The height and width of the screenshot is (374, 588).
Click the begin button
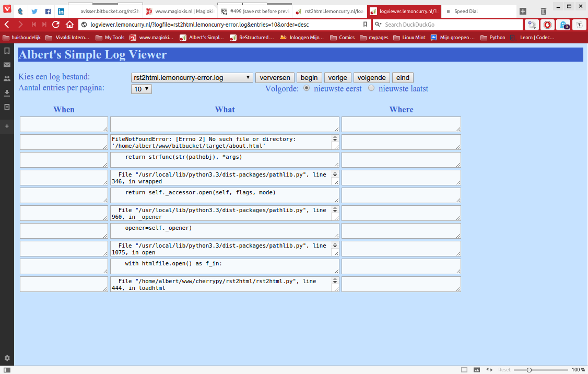coord(309,78)
